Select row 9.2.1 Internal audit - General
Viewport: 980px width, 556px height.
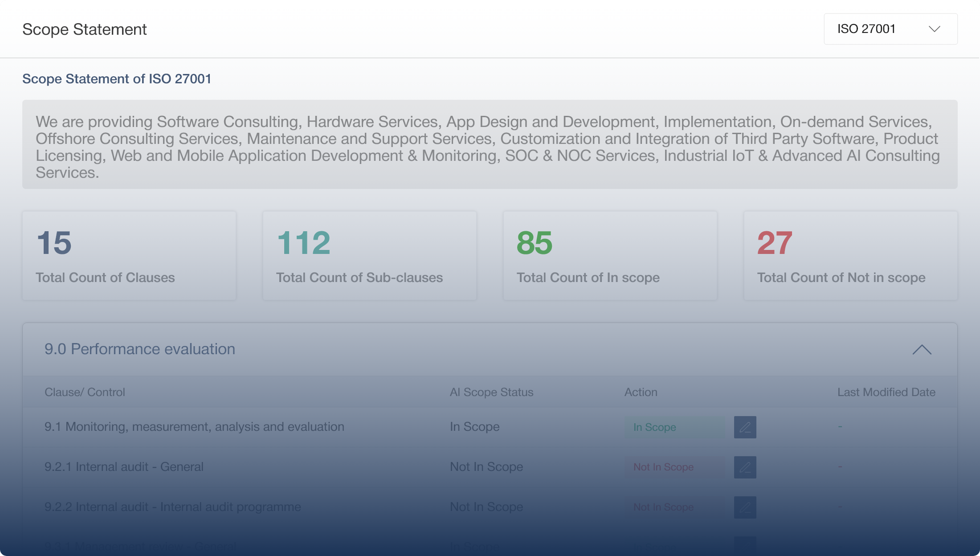pos(124,467)
